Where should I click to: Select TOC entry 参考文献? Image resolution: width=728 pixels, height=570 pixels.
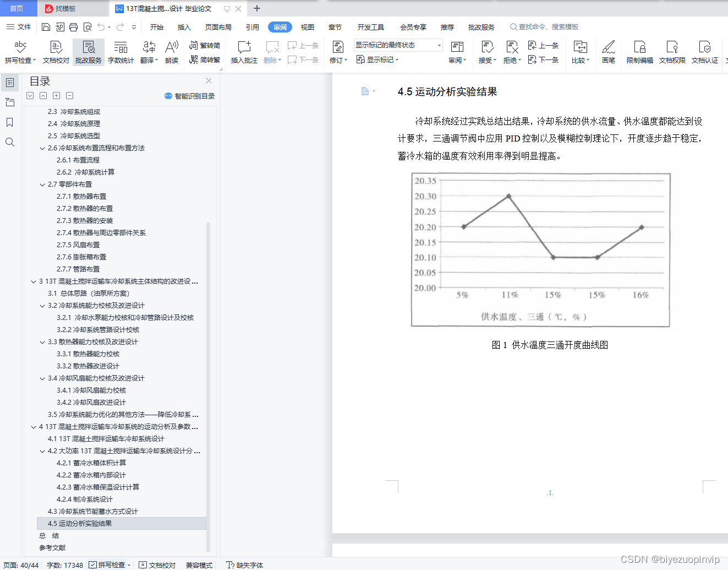(x=52, y=548)
